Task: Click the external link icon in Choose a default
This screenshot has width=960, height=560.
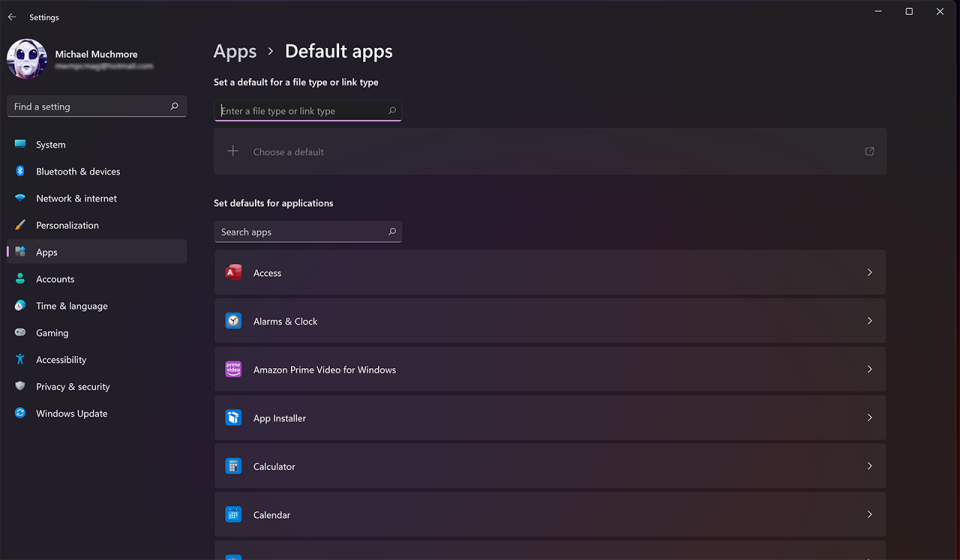Action: coord(869,151)
